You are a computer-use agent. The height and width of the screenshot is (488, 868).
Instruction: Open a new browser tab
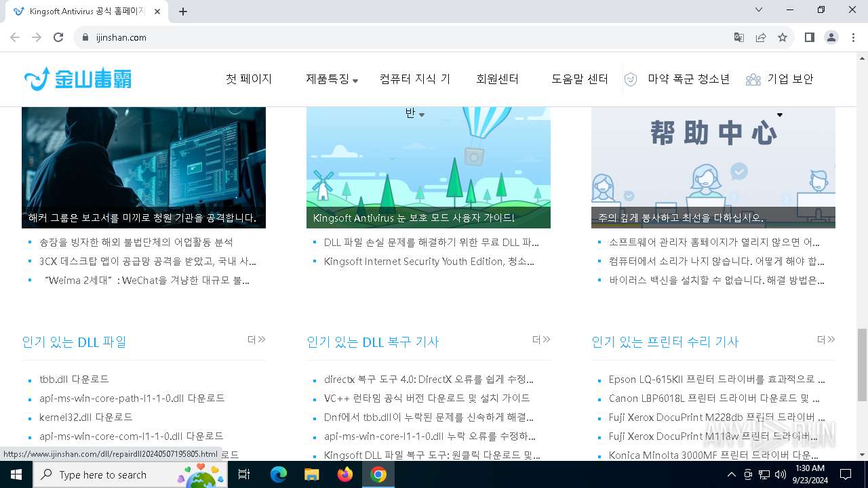pos(183,11)
